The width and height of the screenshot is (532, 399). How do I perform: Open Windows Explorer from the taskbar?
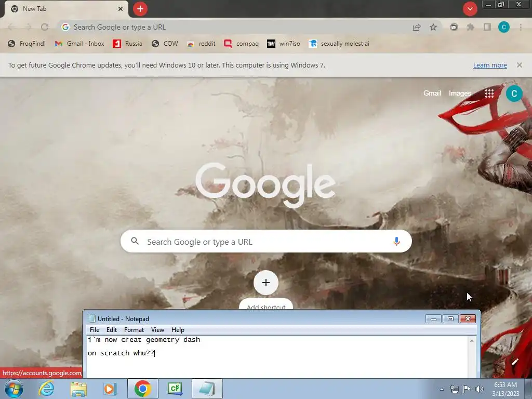tap(78, 389)
